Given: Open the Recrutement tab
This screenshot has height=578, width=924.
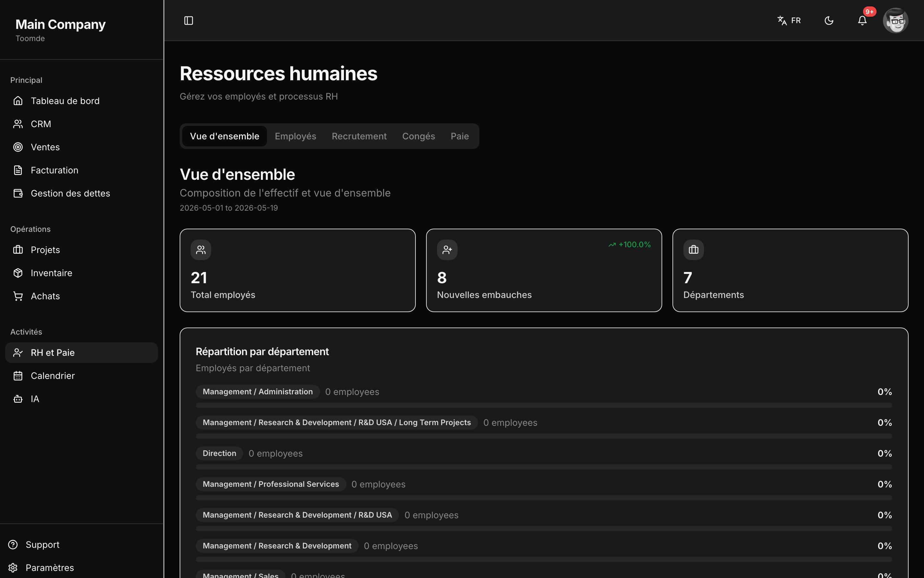Looking at the screenshot, I should coord(359,136).
